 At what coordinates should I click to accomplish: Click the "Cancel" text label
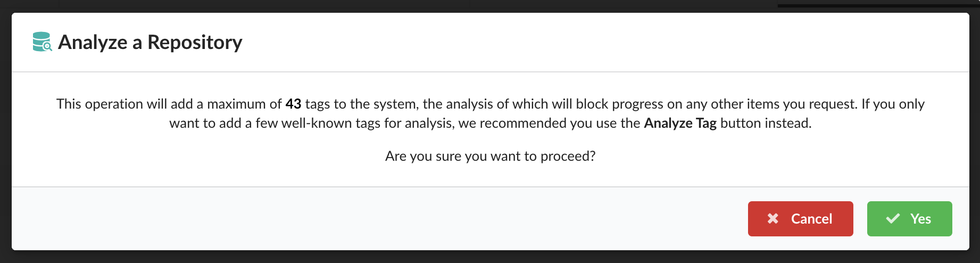coord(811,218)
